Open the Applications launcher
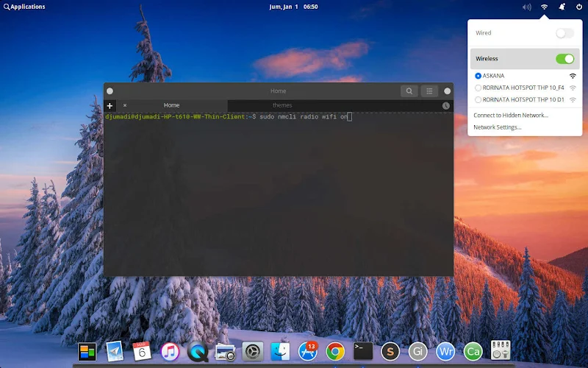Viewport: 588px width, 368px height. [x=24, y=7]
